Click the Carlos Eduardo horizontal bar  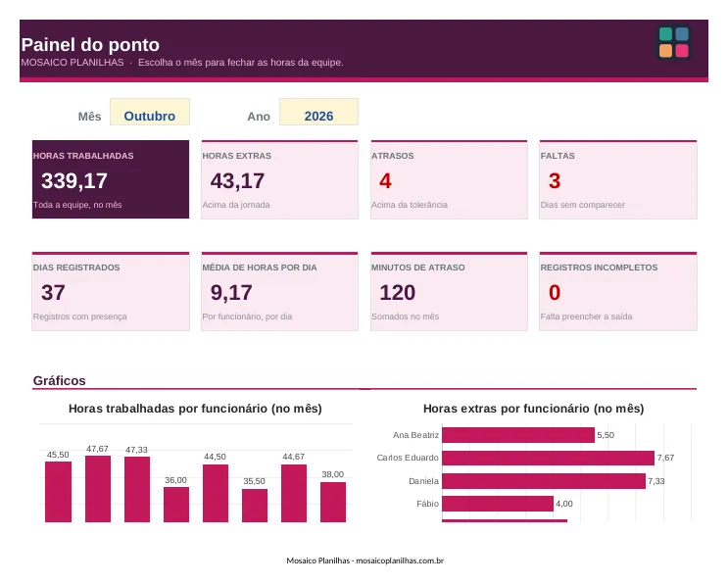tap(549, 458)
